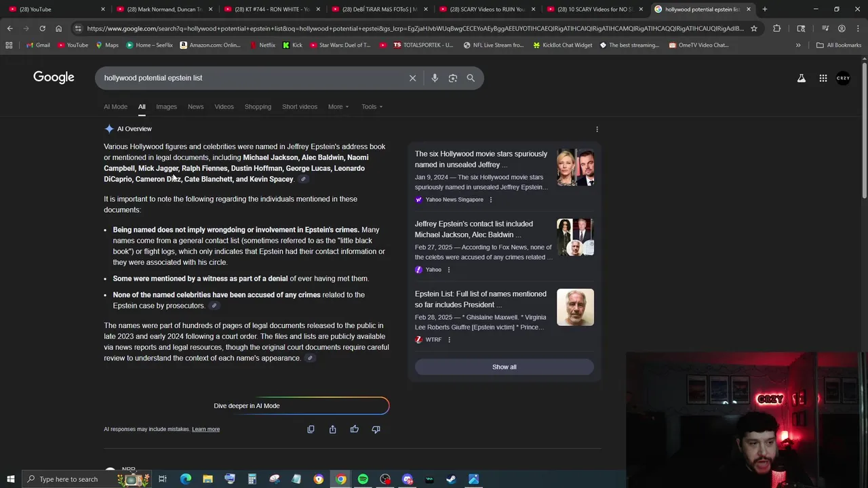Reload the current page
This screenshot has height=488, width=868.
(42, 28)
